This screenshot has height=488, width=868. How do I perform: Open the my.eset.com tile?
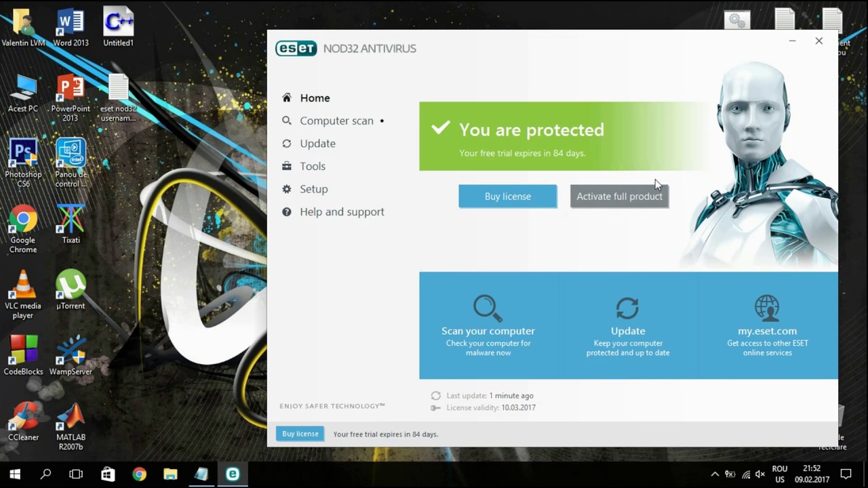(768, 325)
